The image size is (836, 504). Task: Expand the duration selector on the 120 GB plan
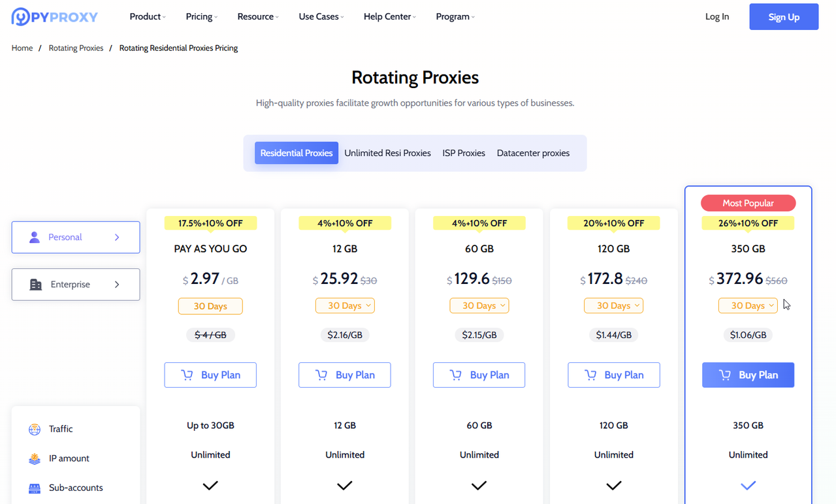pyautogui.click(x=613, y=305)
